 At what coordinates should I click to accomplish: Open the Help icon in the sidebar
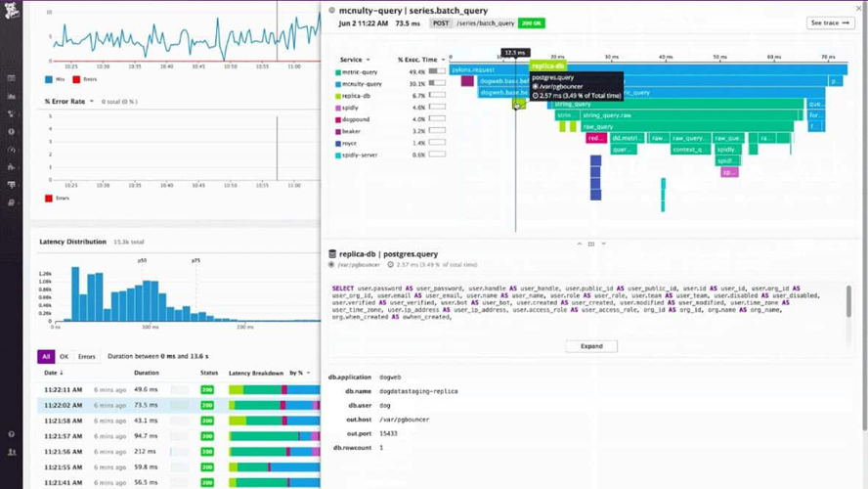[x=12, y=434]
